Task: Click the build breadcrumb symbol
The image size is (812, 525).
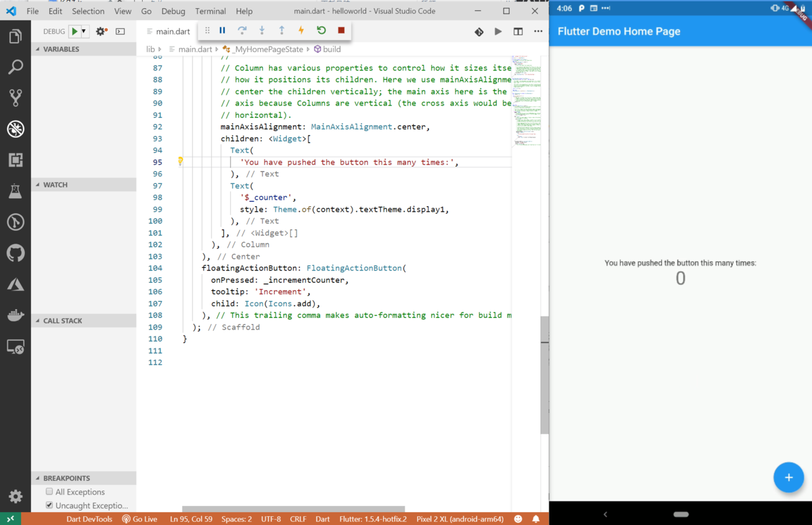Action: tap(328, 49)
